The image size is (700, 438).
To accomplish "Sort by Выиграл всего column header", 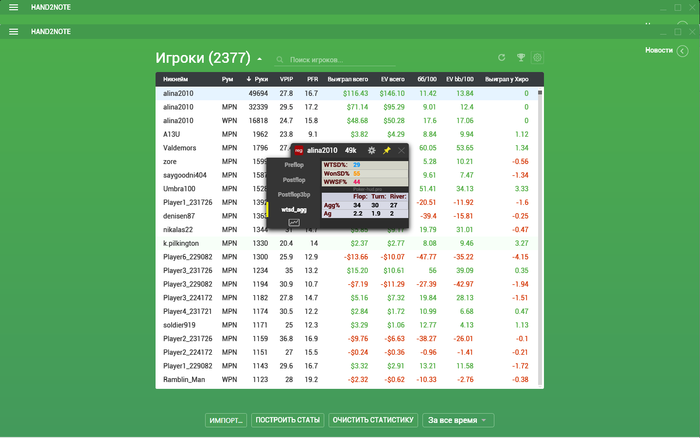I will 348,79.
